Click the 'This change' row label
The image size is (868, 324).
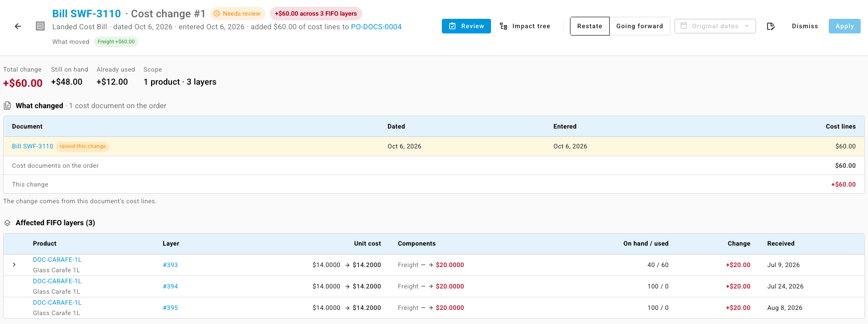click(30, 184)
